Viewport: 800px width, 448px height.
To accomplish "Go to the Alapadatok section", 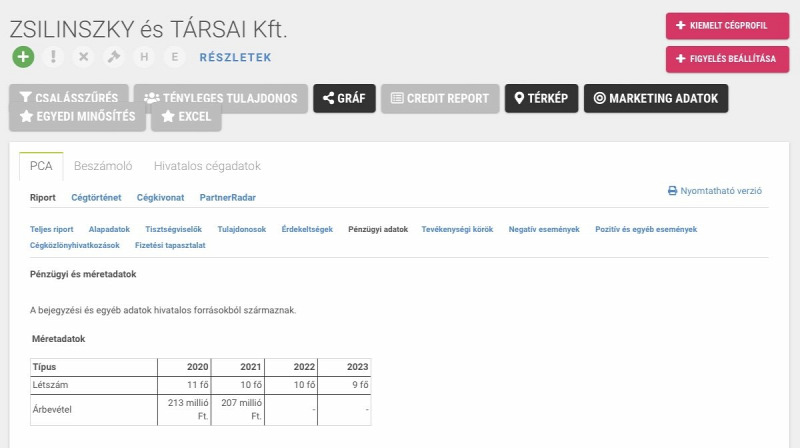I will (109, 229).
